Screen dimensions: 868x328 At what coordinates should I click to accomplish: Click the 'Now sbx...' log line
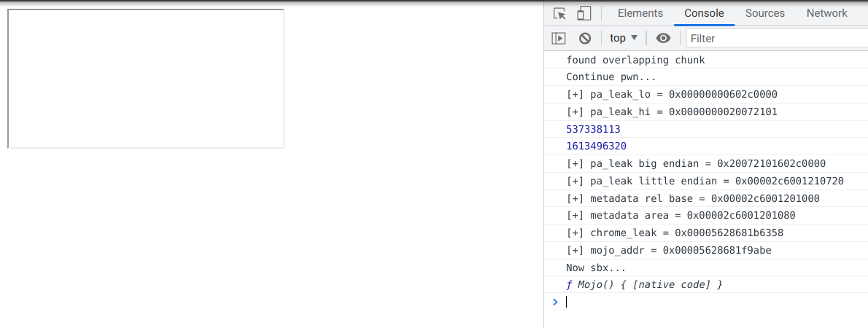point(596,268)
